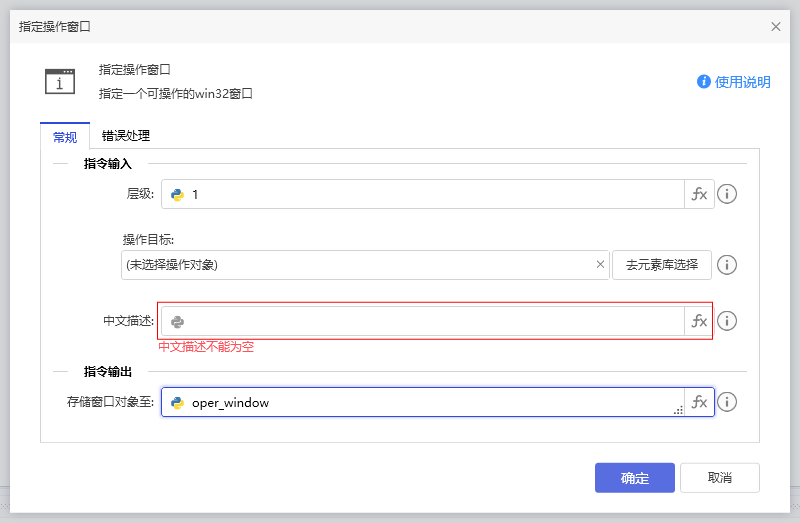The height and width of the screenshot is (523, 800).
Task: Focus the empty 中文描述 input field
Action: click(430, 321)
